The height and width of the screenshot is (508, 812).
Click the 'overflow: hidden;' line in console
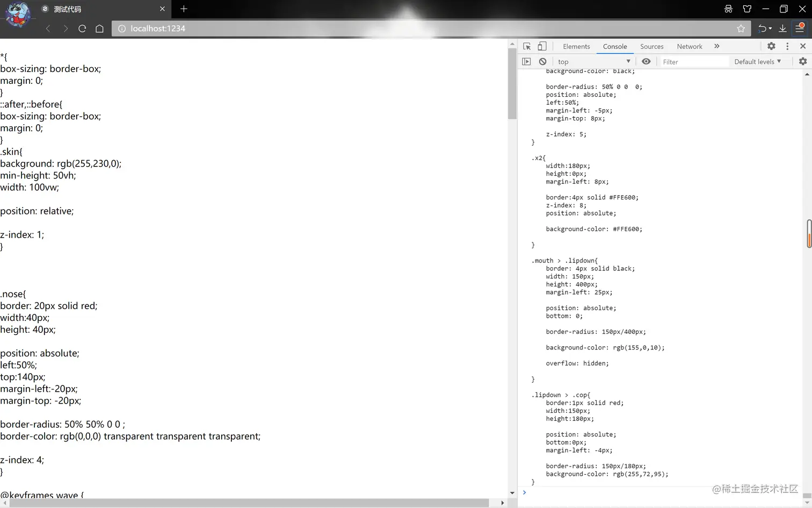pyautogui.click(x=577, y=363)
